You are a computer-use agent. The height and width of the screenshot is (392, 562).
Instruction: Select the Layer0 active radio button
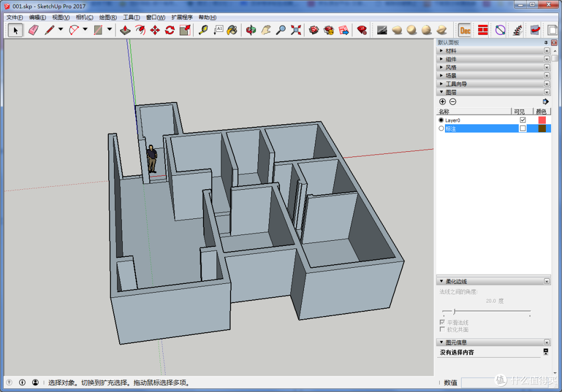point(441,120)
